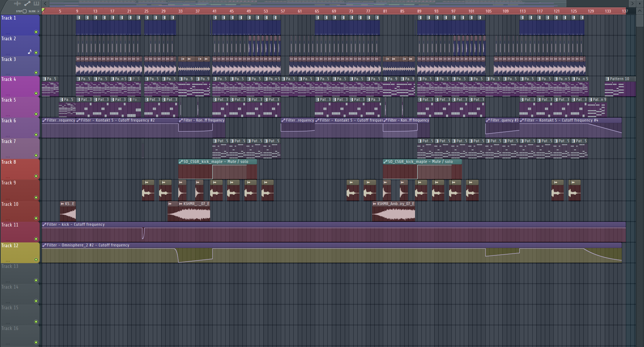
Task: Click bar 9 on the timeline ruler
Action: pyautogui.click(x=77, y=11)
